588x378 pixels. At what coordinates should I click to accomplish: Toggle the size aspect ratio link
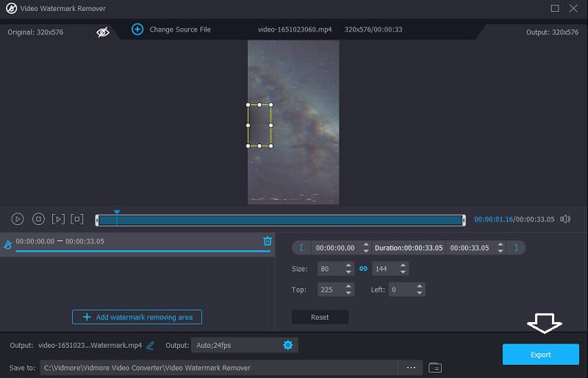point(362,268)
